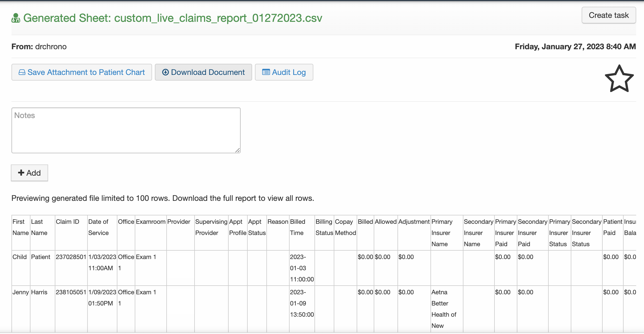Star this message with the favorite icon
This screenshot has height=334, width=644.
click(x=619, y=79)
